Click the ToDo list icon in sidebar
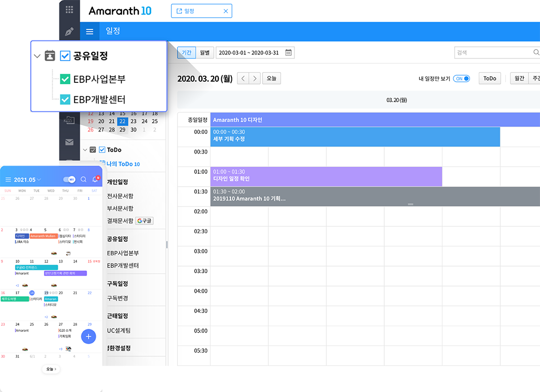The width and height of the screenshot is (540, 392). click(93, 150)
